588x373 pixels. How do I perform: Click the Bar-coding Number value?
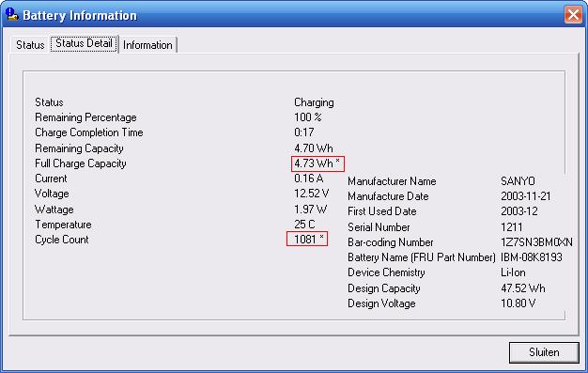[x=536, y=242]
